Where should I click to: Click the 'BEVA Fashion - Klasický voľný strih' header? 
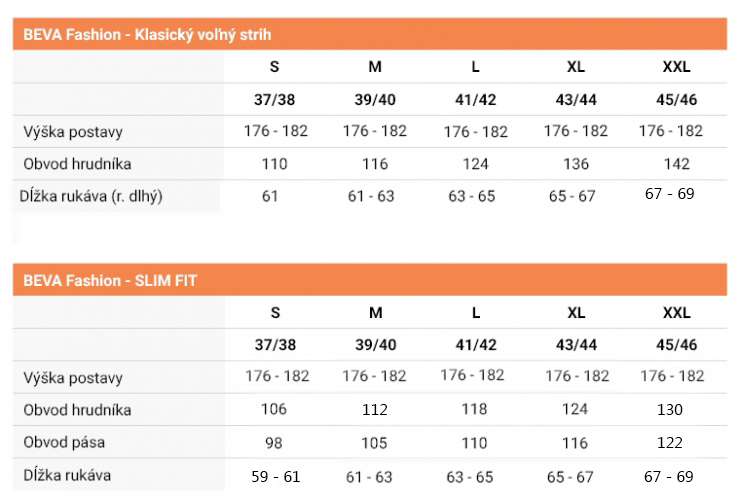[146, 35]
